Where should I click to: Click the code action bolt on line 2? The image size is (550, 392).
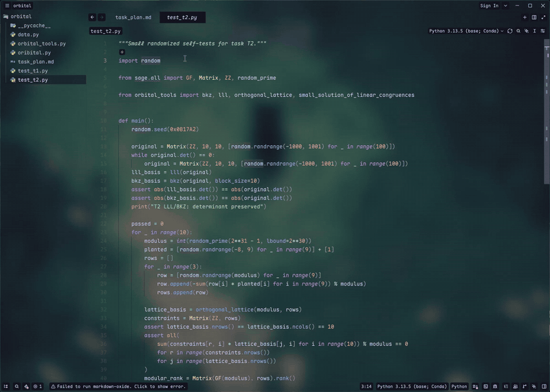122,52
